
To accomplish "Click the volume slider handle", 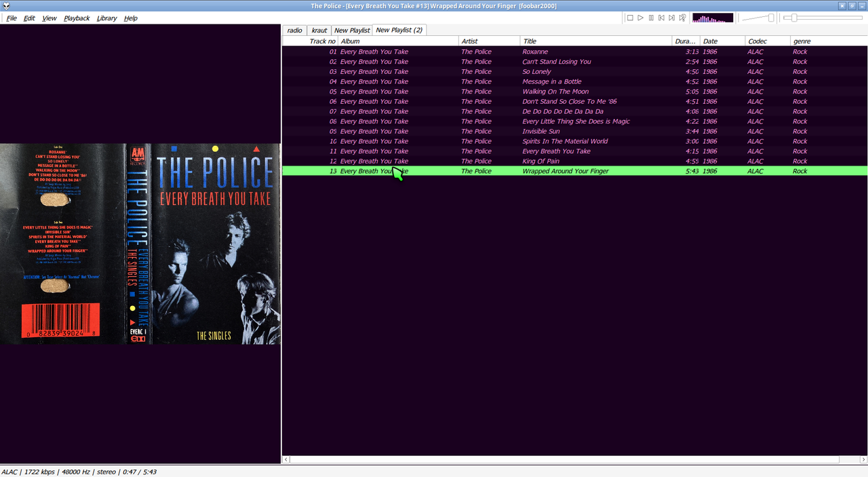I will 771,18.
